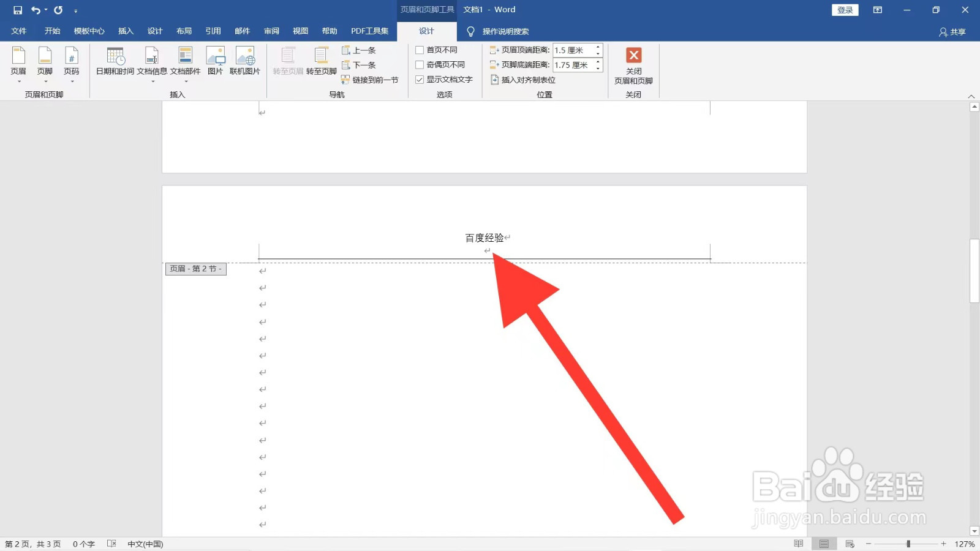Open the 页眉 header gallery
This screenshot has width=980, height=551.
point(18,64)
